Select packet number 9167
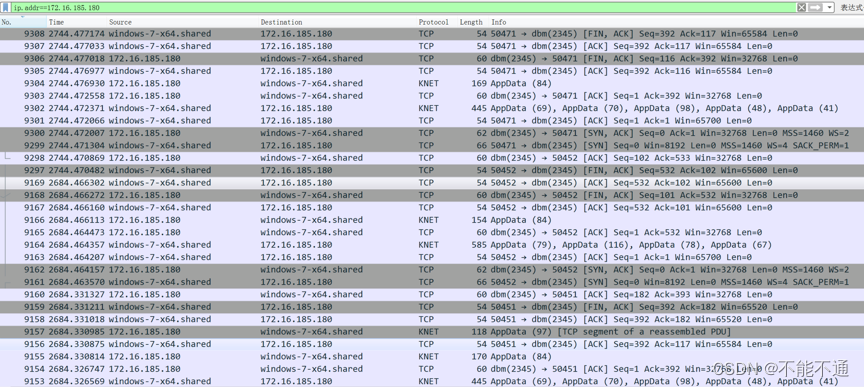The width and height of the screenshot is (864, 387). pos(432,207)
